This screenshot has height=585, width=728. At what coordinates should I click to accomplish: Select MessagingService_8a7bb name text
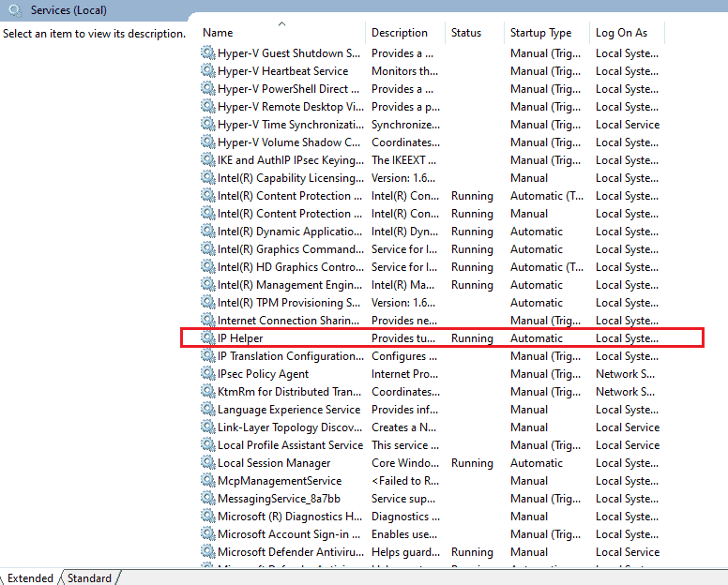pyautogui.click(x=279, y=499)
